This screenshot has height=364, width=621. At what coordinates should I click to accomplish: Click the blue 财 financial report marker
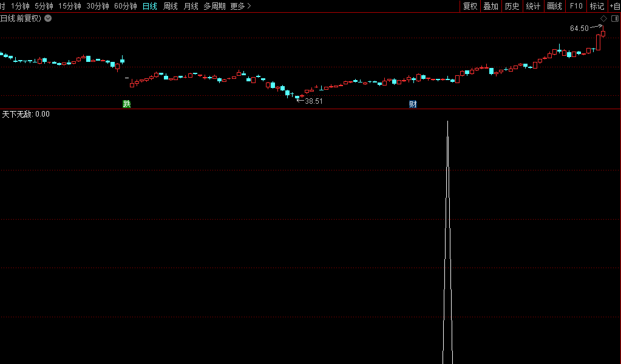click(x=413, y=104)
